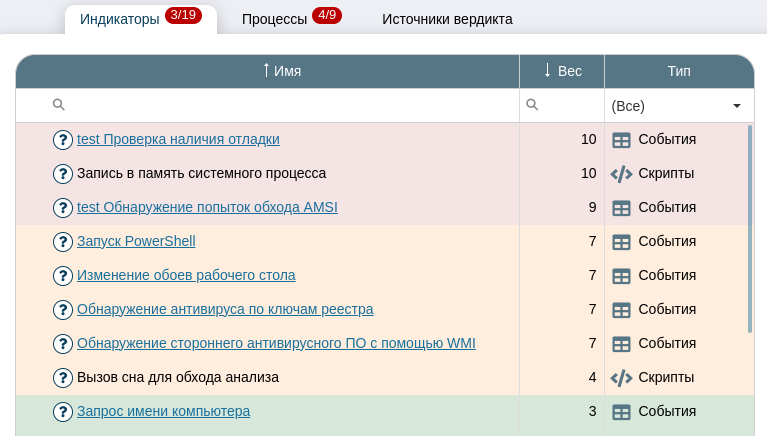Open link 'test Обнаружение попыток обхода AMSI'
Screen dimensions: 767x436
(207, 208)
